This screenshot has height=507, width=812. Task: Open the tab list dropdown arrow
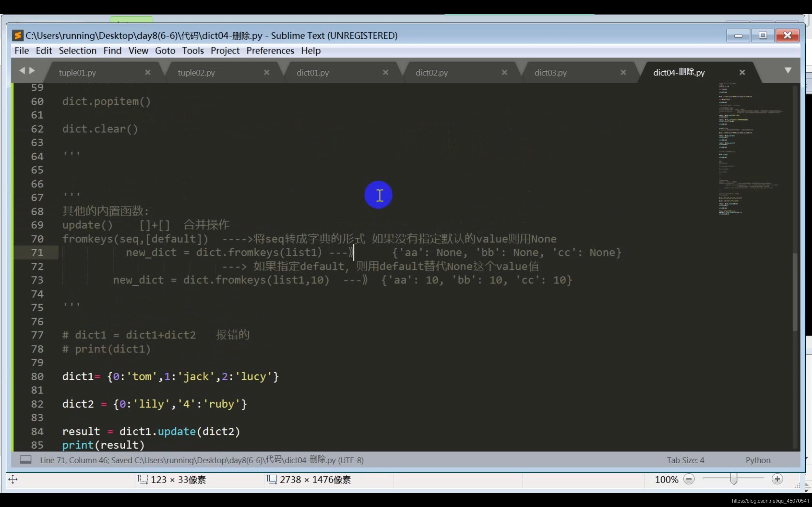pyautogui.click(x=788, y=70)
